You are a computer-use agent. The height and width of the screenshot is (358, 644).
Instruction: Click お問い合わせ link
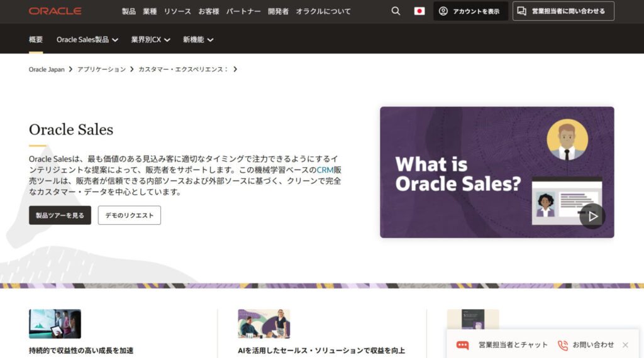[x=593, y=345]
